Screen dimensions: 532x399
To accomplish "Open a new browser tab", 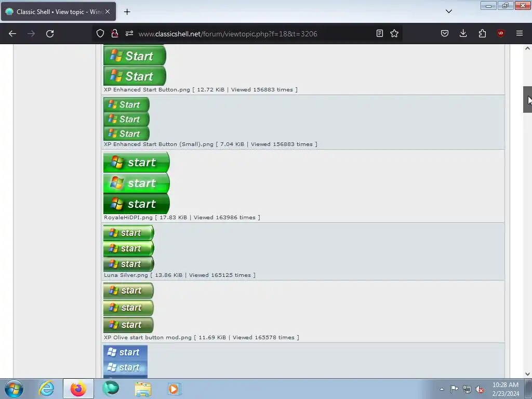I will click(127, 12).
